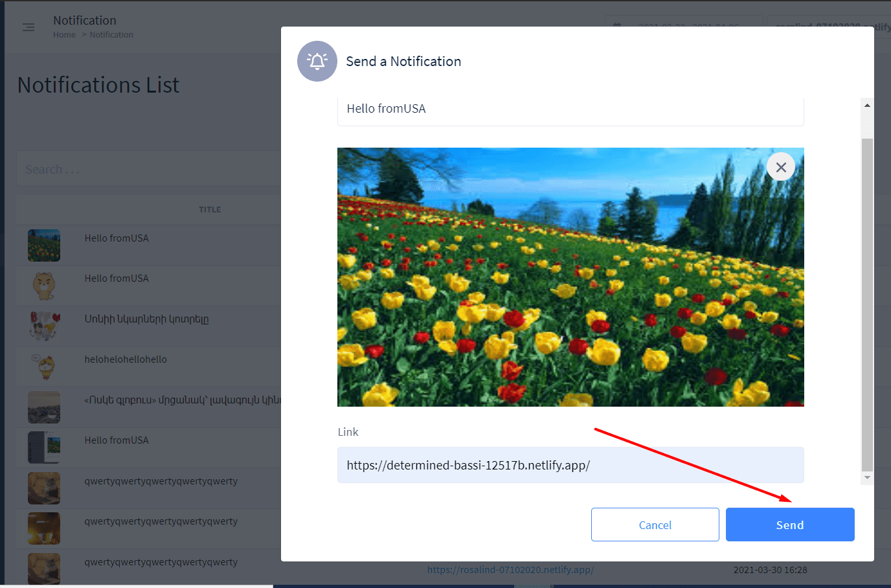This screenshot has height=588, width=891.
Task: Select third qwertyqwertyqwerty row title
Action: [x=161, y=562]
